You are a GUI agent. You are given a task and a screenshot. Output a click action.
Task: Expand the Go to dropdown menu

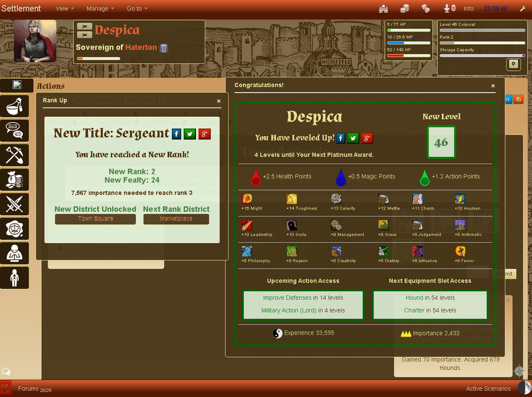[x=137, y=8]
